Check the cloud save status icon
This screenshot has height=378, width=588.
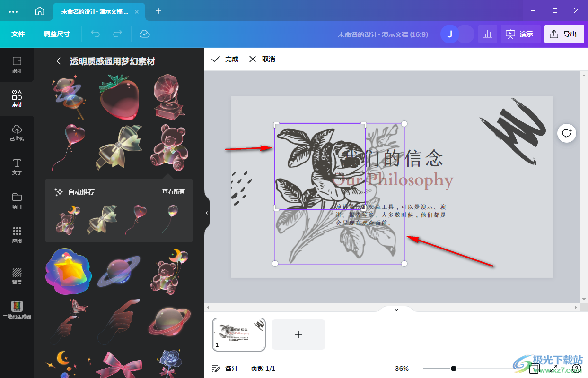145,34
